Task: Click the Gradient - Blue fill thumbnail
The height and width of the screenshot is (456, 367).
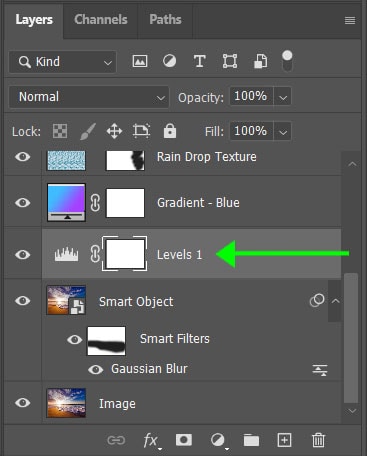Action: pyautogui.click(x=66, y=203)
